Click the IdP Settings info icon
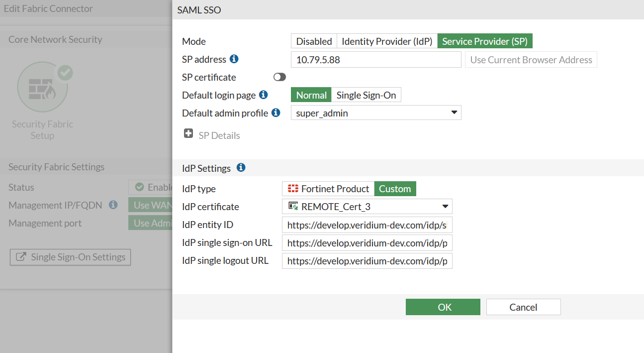Screen dimensions: 644x353 [241, 168]
